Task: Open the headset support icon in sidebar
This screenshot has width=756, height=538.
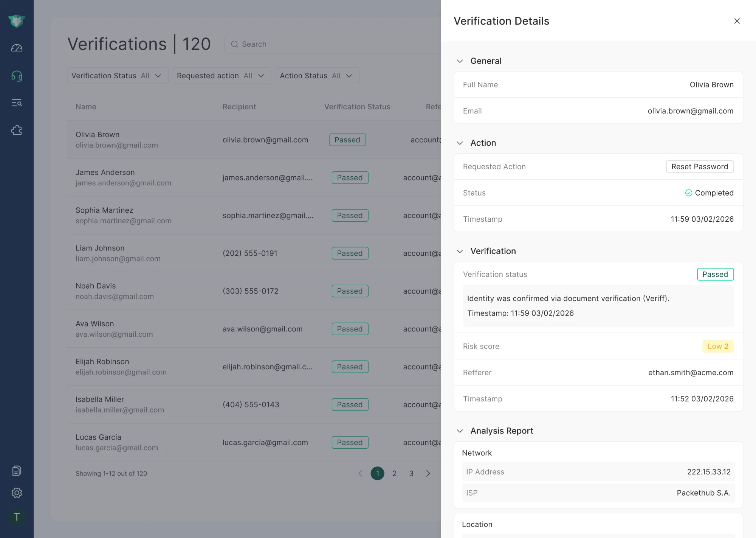Action: [17, 76]
